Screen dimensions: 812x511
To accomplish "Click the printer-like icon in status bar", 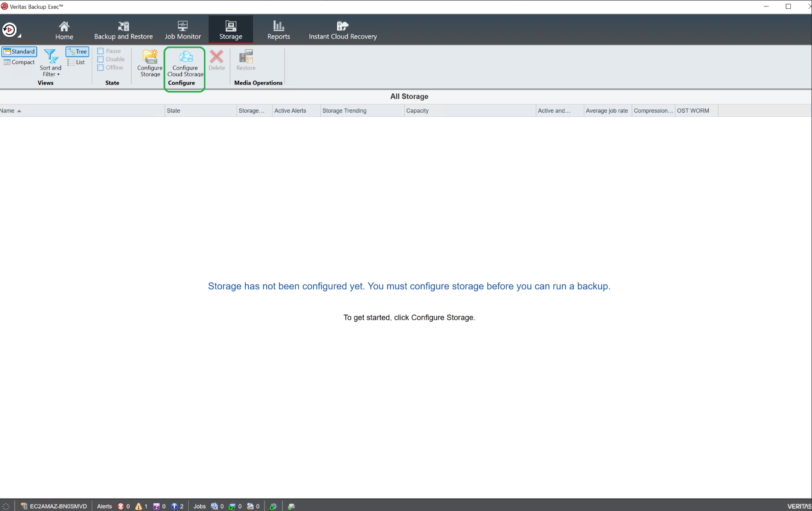I will point(291,506).
